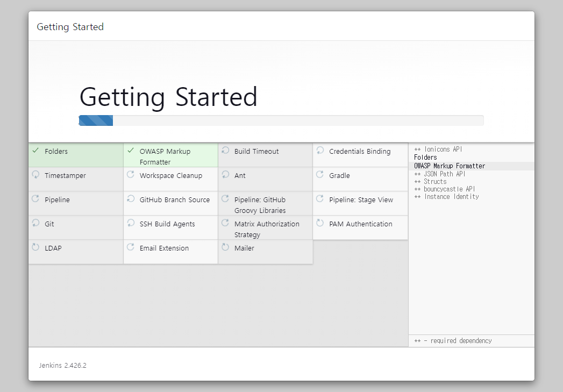The height and width of the screenshot is (392, 563).
Task: Click the large Getting Started heading
Action: tap(168, 97)
